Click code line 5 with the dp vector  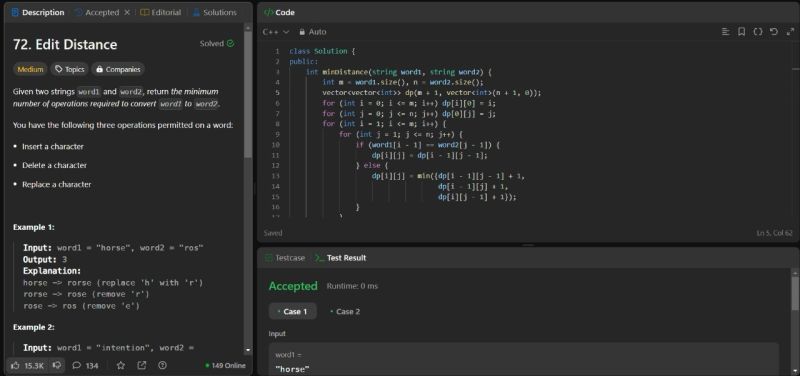[432, 93]
